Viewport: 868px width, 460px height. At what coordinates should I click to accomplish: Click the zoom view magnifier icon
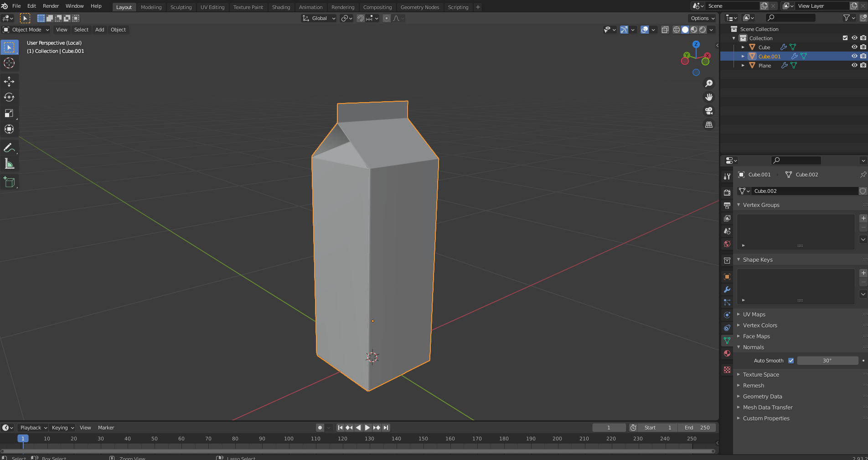[x=709, y=83]
